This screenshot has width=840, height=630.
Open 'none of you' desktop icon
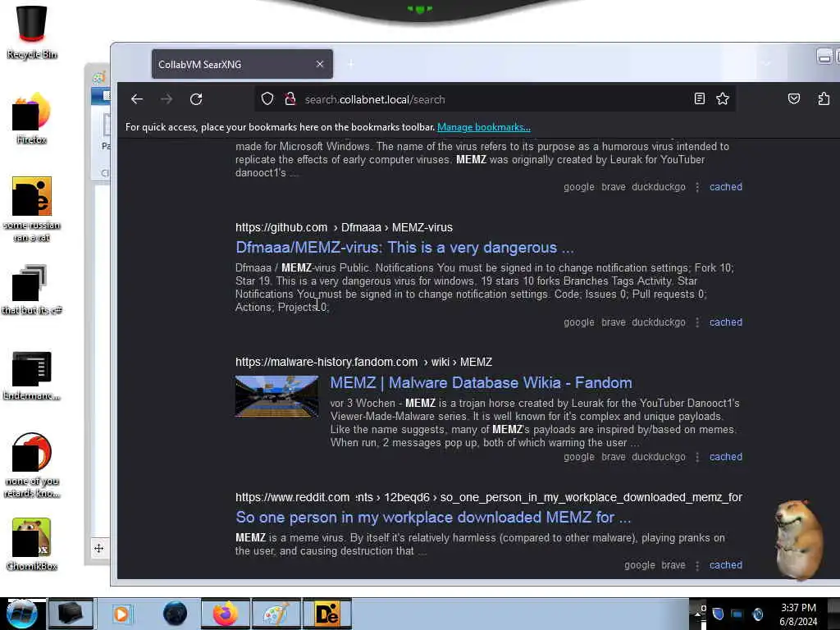click(x=32, y=465)
